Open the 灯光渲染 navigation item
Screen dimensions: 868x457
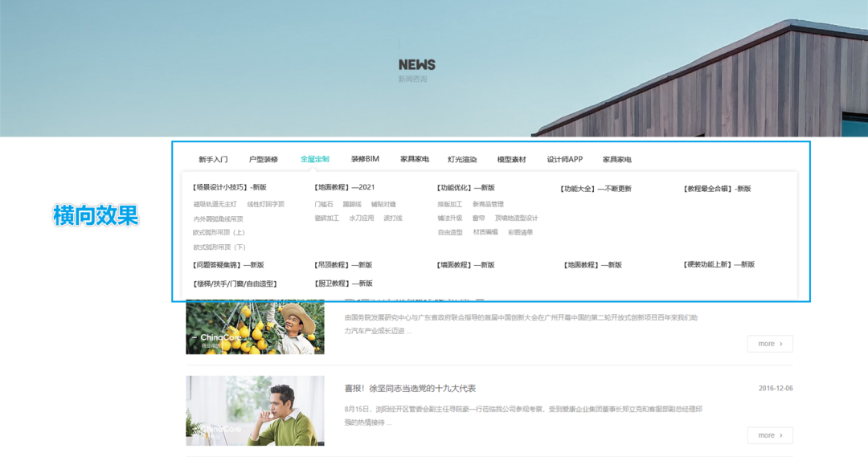click(x=462, y=160)
